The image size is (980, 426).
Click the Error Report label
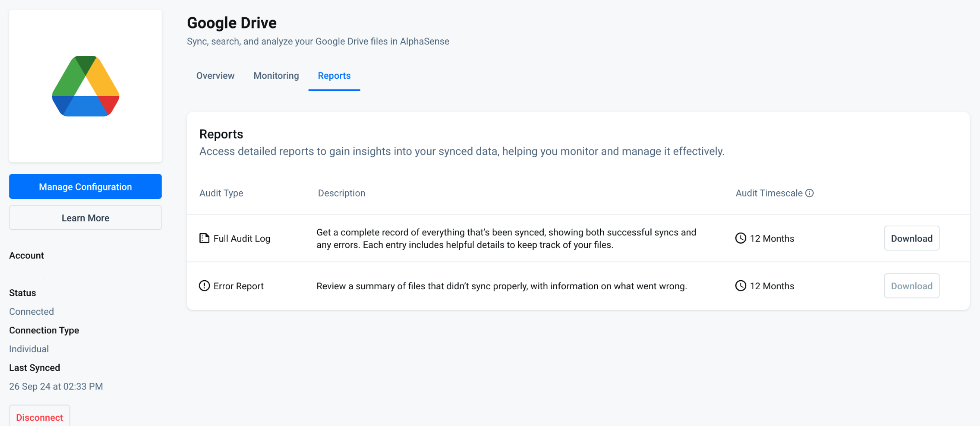tap(238, 286)
